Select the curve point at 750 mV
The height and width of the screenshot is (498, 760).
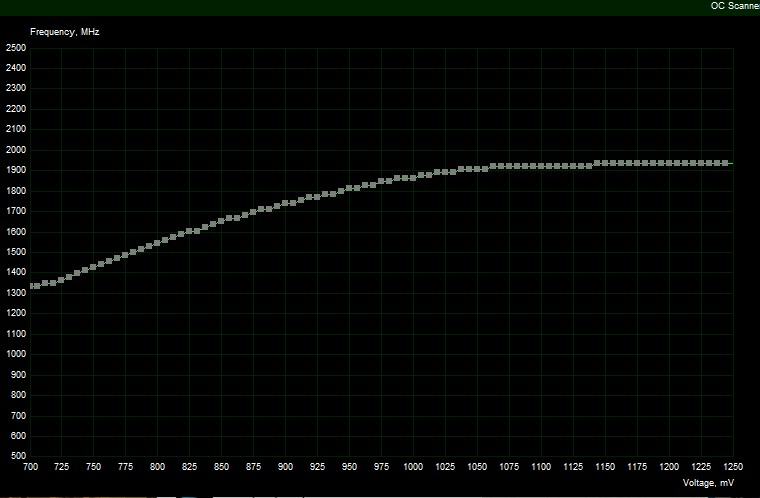(93, 267)
